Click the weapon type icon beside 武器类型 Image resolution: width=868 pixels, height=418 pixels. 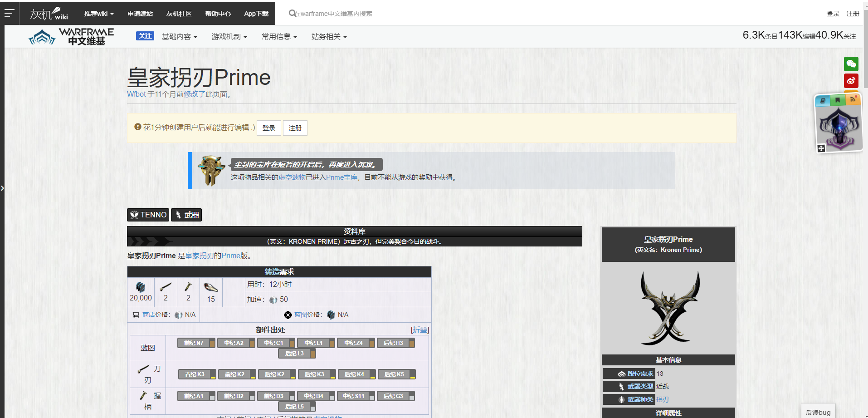[x=622, y=387]
